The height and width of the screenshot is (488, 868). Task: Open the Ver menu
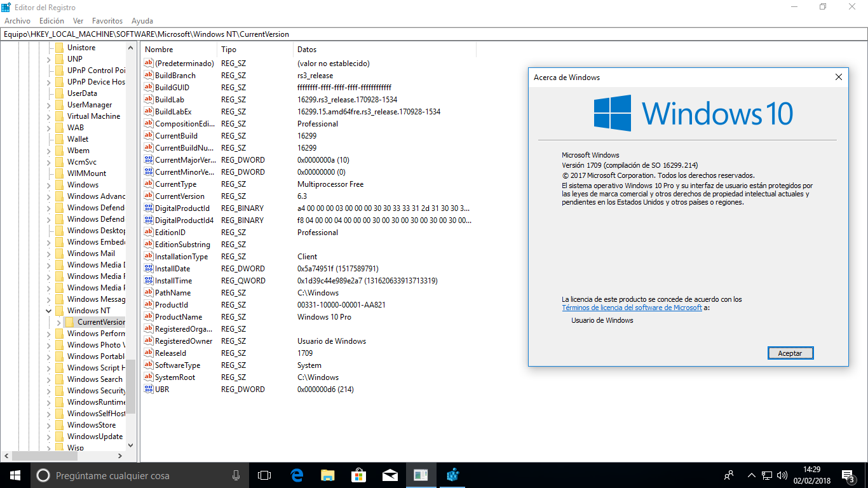(x=78, y=21)
